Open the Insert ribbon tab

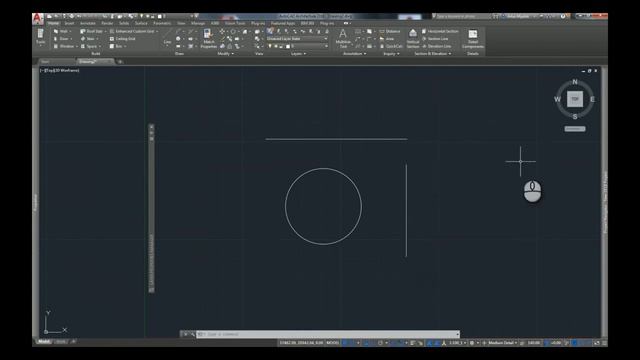coord(69,23)
